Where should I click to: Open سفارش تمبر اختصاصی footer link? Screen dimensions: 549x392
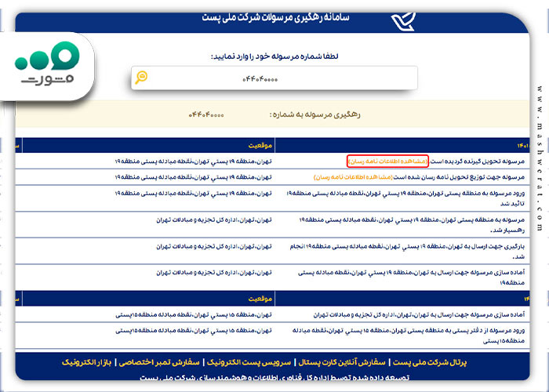coord(159,362)
